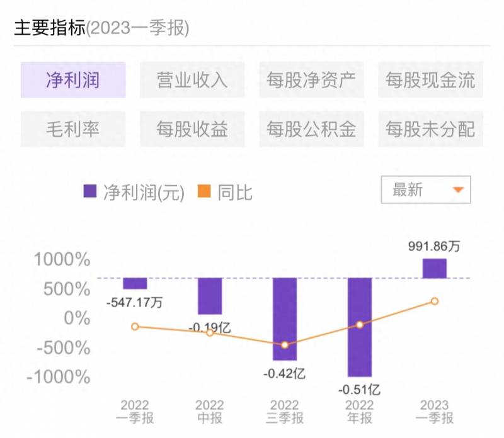
Task: Select the 2023 一季报 profit bar
Action: [x=435, y=269]
